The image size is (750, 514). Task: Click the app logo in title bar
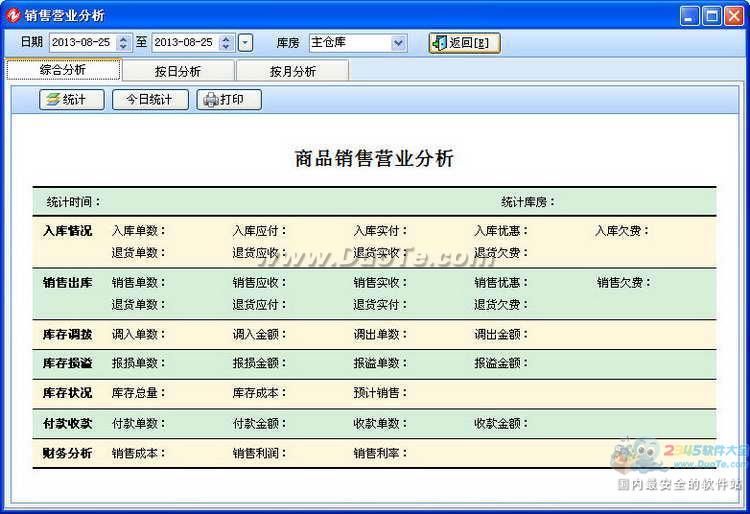coord(13,15)
